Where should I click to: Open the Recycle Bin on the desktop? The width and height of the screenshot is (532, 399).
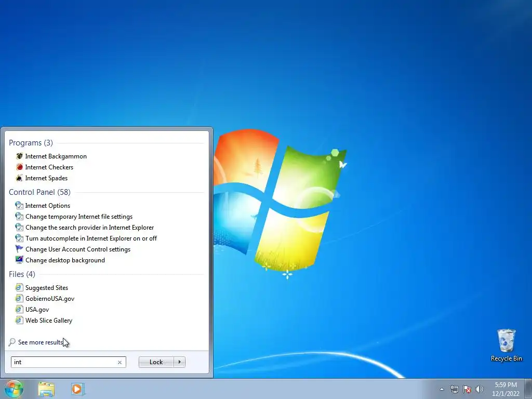(506, 345)
